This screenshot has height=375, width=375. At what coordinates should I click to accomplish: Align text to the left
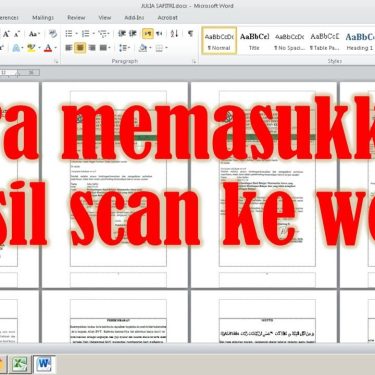(69, 48)
